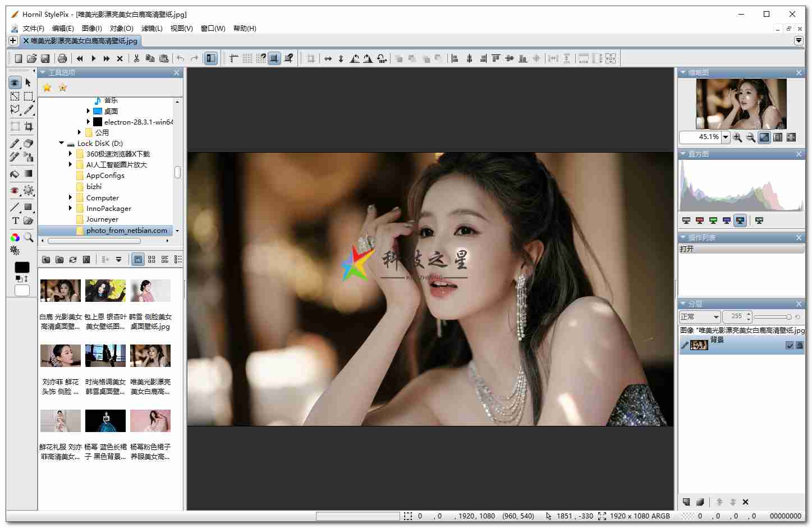Expand the Lock DisK (D:) drive node
This screenshot has width=812, height=528.
[x=62, y=143]
